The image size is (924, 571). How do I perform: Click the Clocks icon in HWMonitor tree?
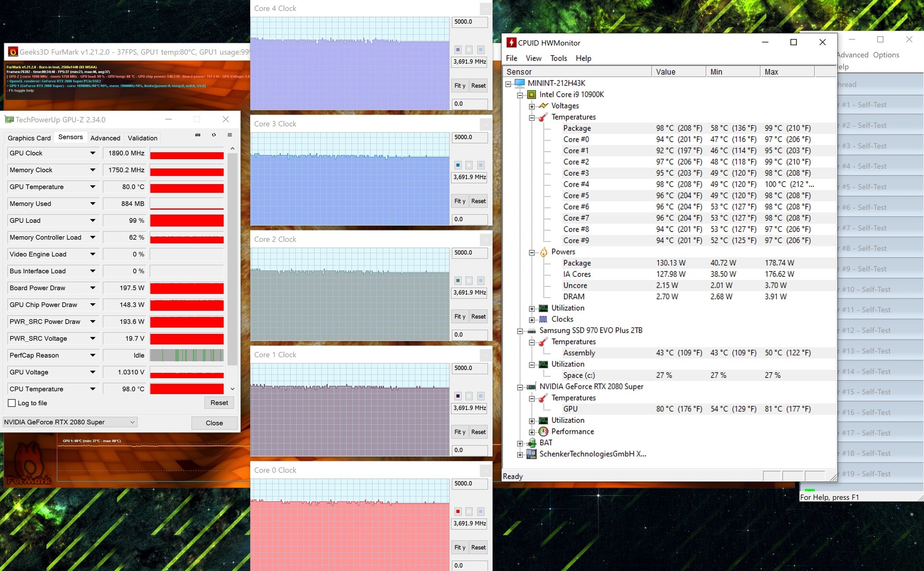[543, 319]
